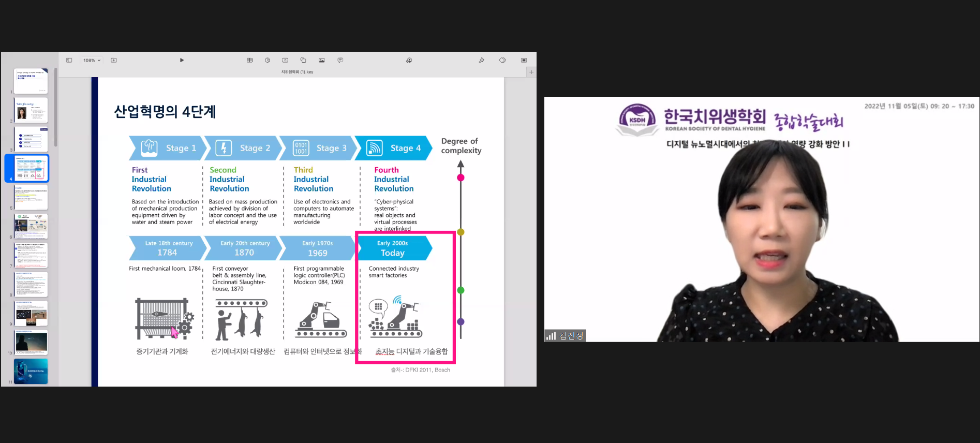The height and width of the screenshot is (443, 980).
Task: Click the slide title 산업혁명의 4단계
Action: [x=165, y=112]
